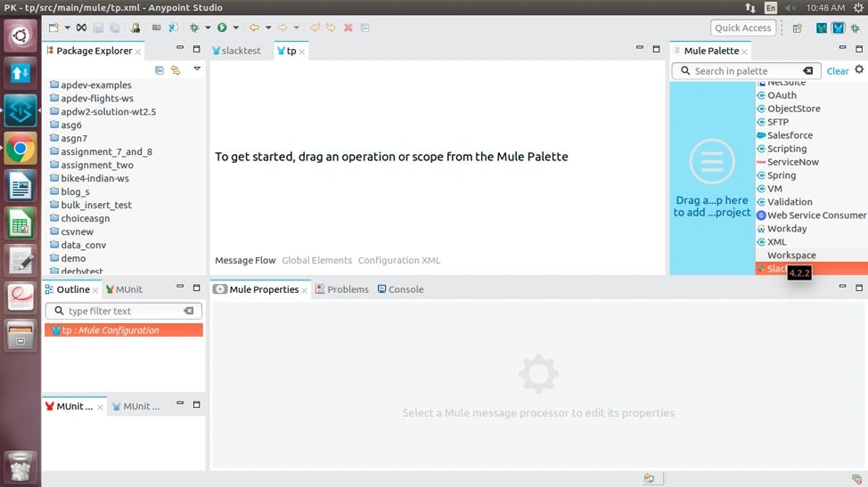Open the Run dropdown arrow
This screenshot has height=487, width=868.
[x=235, y=28]
